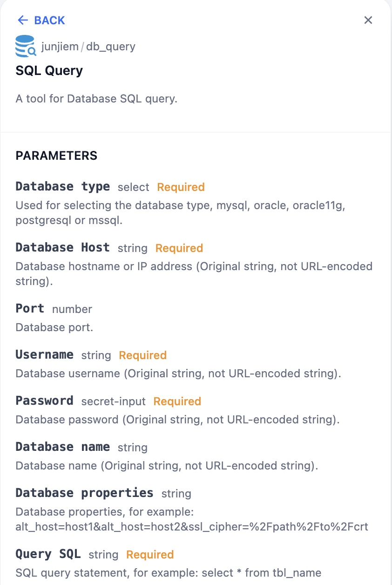Click the PARAMETERS section heading
The image size is (392, 585).
tap(56, 156)
